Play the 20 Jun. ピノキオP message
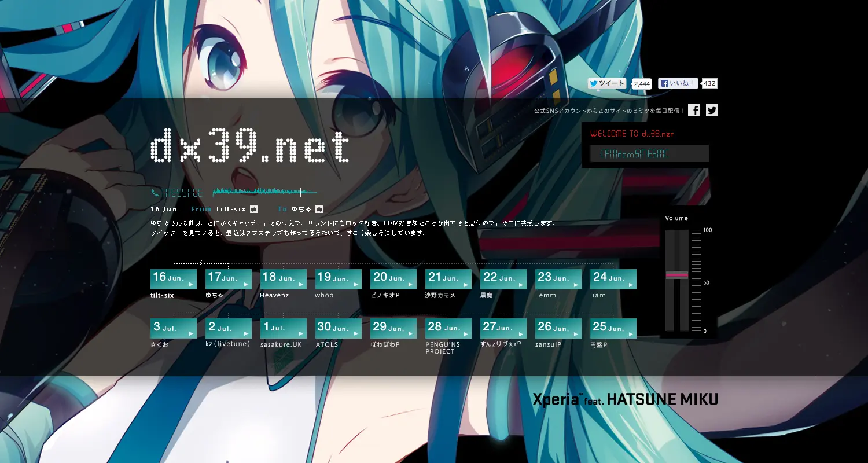The height and width of the screenshot is (463, 868). point(393,279)
